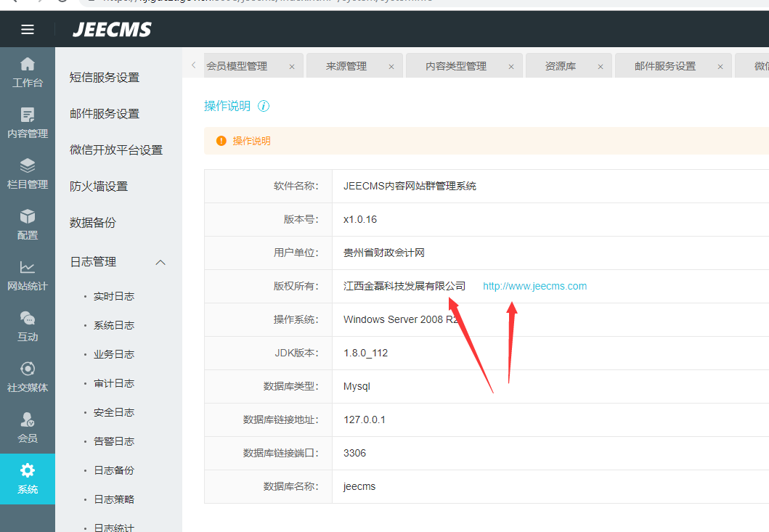This screenshot has width=769, height=532.
Task: Click the hamburger menu icon
Action: (28, 30)
